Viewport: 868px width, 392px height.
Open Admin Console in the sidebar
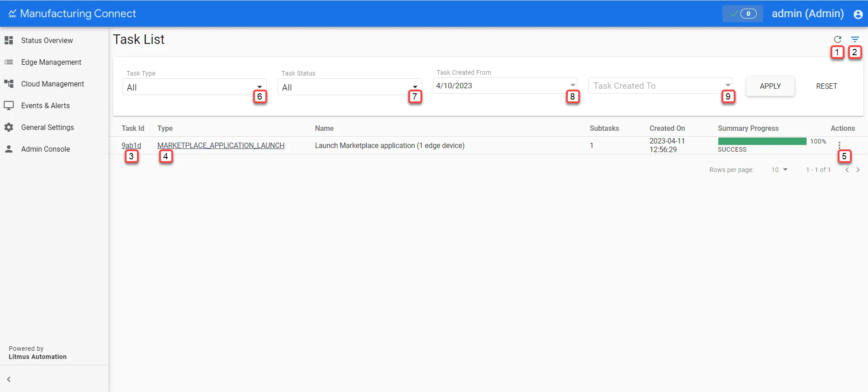pos(46,149)
